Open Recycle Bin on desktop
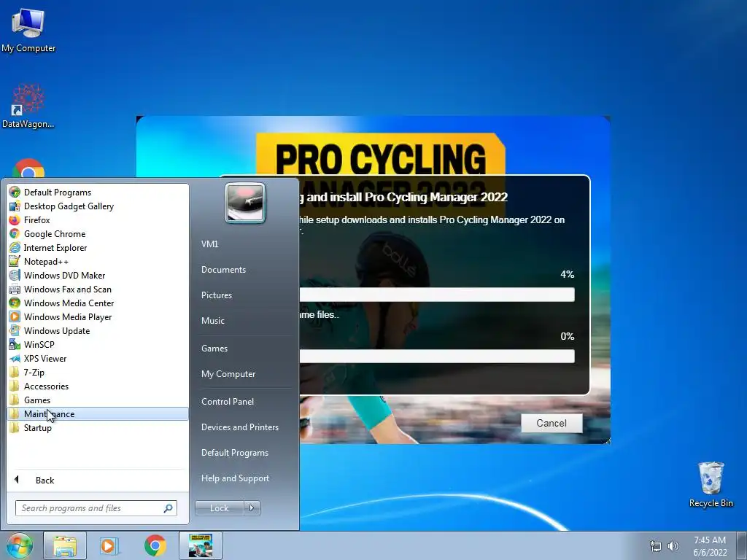This screenshot has height=560, width=747. [711, 484]
